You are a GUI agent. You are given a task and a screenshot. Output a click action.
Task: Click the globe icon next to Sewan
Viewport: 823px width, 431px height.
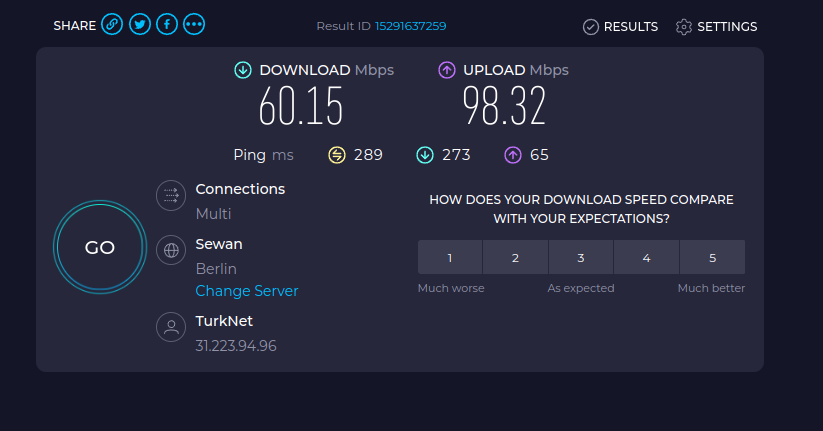click(171, 250)
